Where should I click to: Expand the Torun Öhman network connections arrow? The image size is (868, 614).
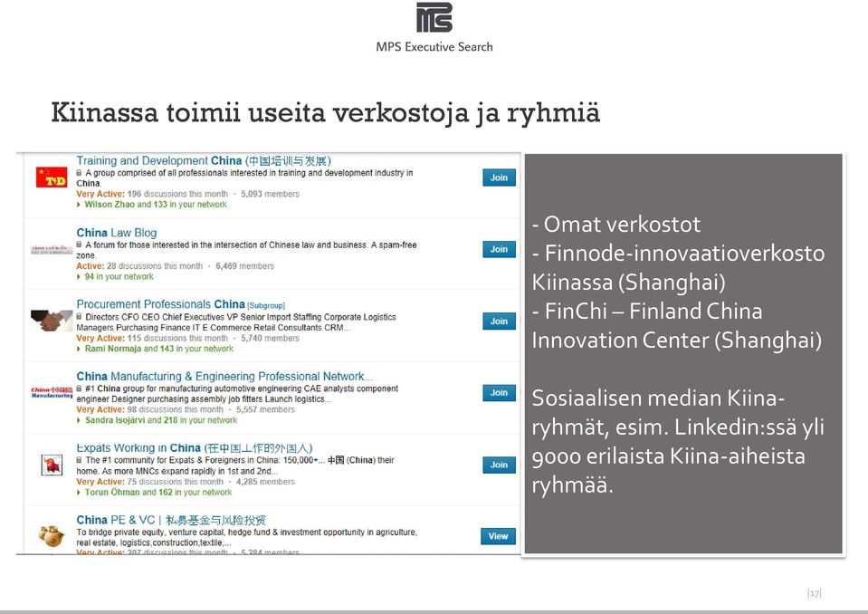tap(79, 493)
